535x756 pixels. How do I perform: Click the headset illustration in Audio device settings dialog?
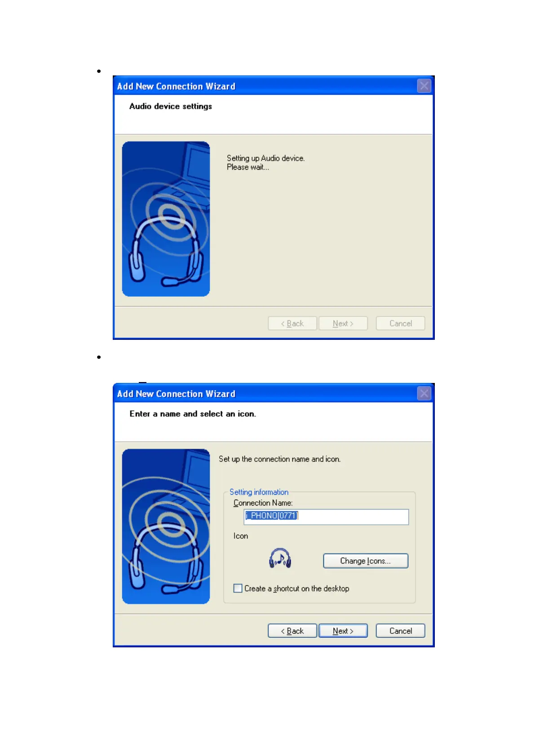(x=166, y=219)
